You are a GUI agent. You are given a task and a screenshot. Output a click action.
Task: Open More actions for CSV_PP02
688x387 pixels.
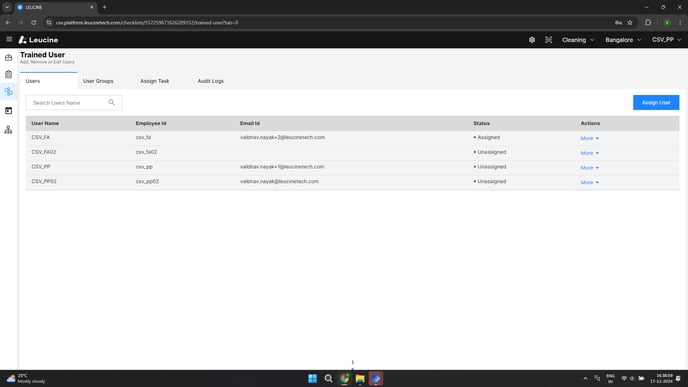[589, 182]
